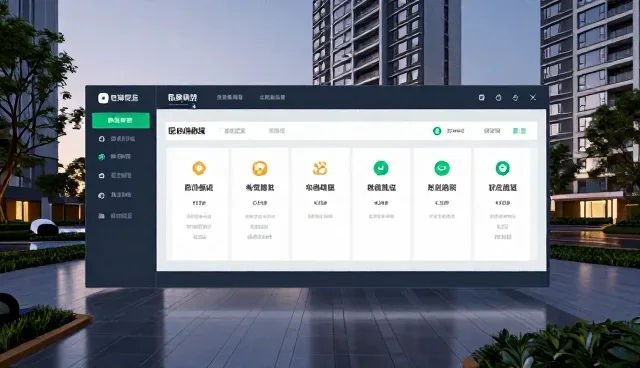
Task: Open the fourth sidebar menu item
Action: [x=116, y=195]
